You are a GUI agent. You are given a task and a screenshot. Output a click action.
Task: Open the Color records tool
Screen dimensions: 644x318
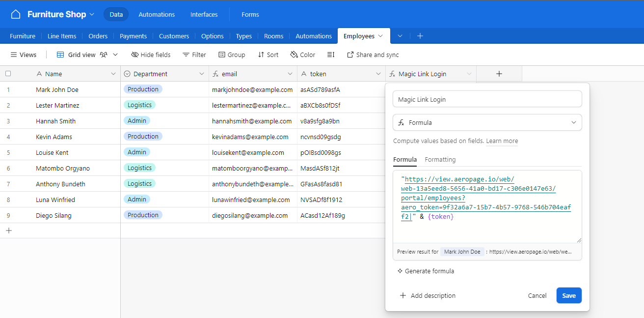pos(302,55)
